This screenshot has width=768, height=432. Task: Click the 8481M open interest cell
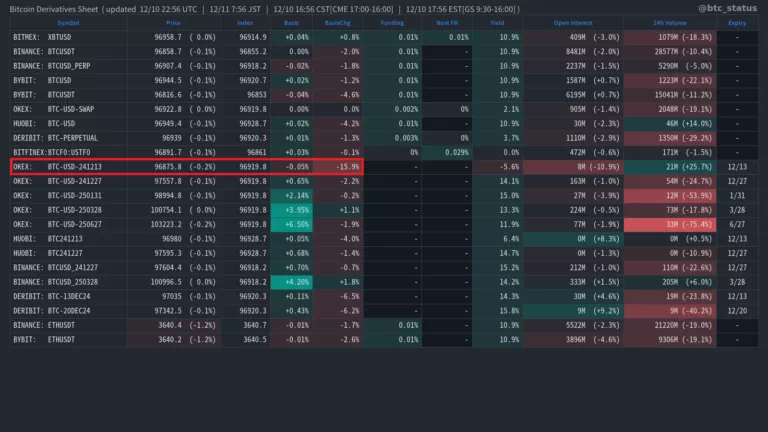573,51
